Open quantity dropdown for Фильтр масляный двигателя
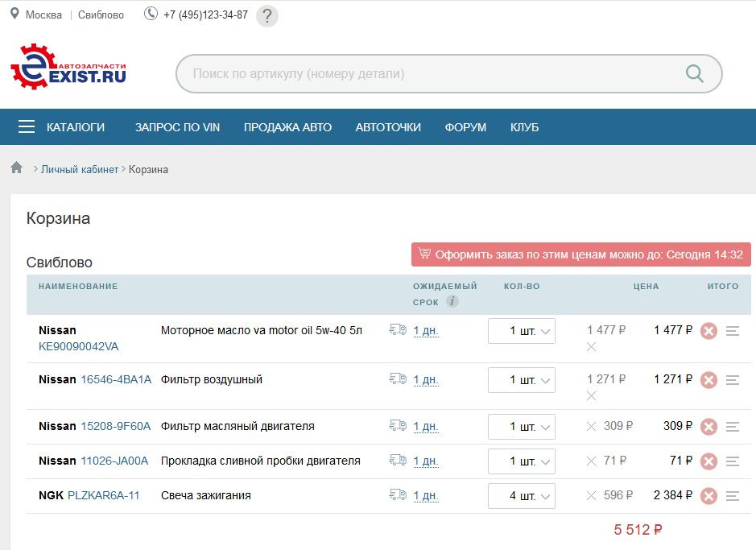This screenshot has width=756, height=550. tap(522, 427)
